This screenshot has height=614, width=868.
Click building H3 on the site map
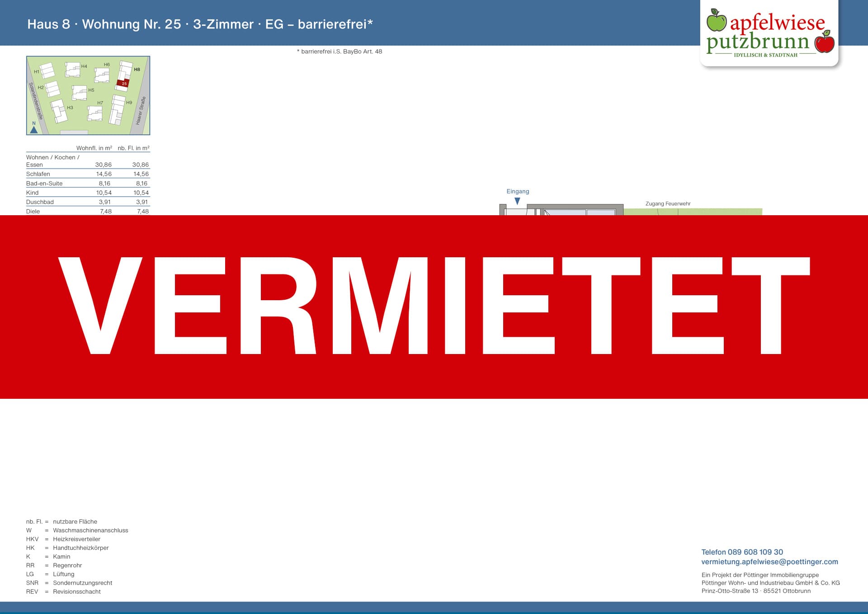pos(59,111)
